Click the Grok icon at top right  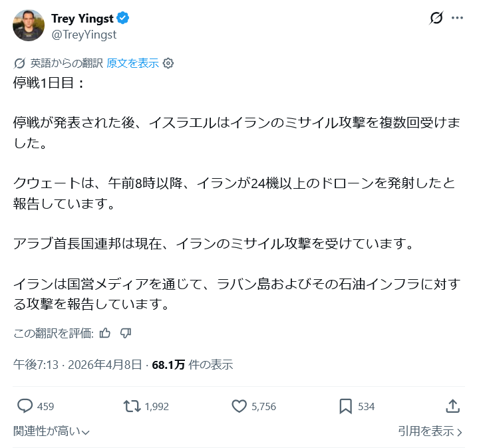(x=436, y=19)
